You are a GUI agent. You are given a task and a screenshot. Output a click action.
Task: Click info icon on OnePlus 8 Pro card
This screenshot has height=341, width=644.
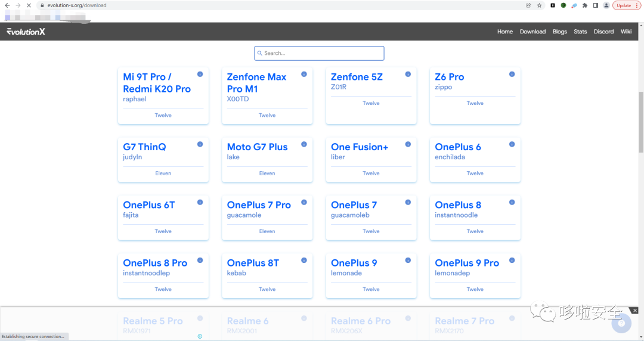(x=200, y=260)
